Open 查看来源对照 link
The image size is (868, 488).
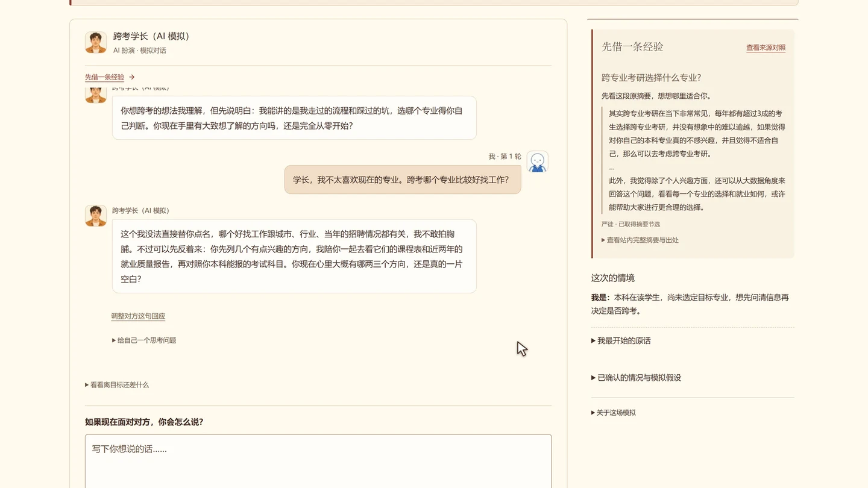(766, 48)
